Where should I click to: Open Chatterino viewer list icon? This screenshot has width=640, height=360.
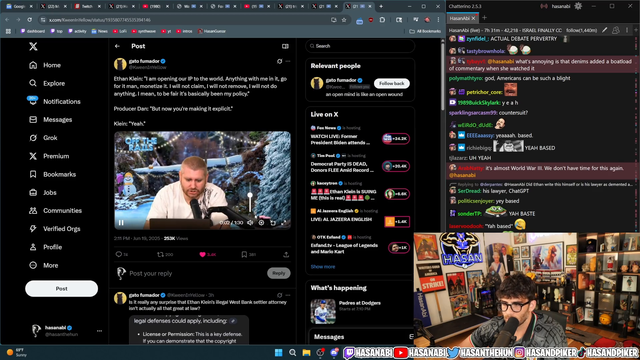click(616, 30)
